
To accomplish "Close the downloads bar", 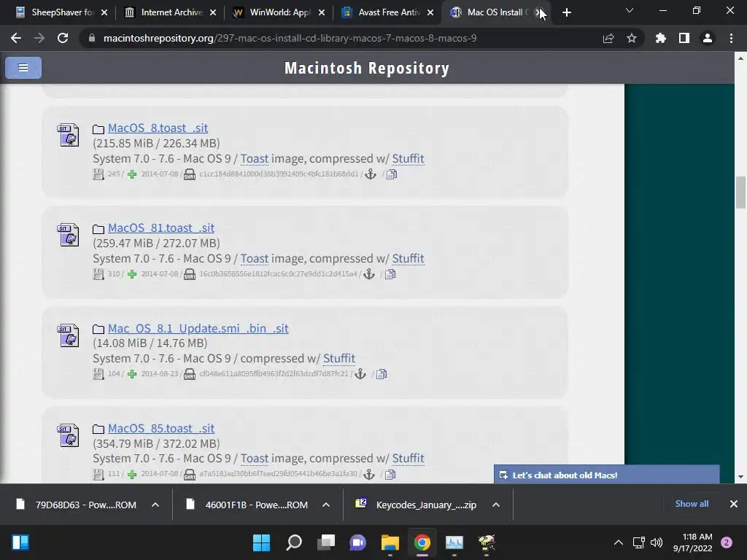I will pyautogui.click(x=734, y=504).
